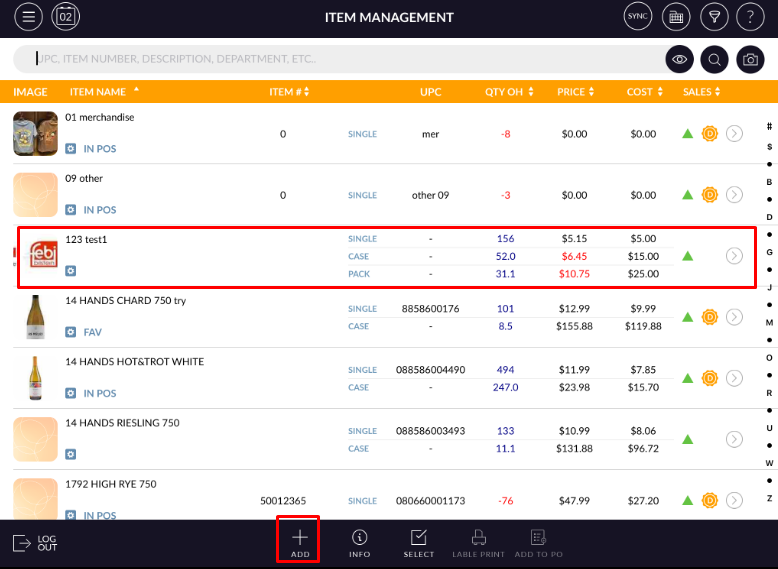Toggle gear icon on 123 test1 row

(71, 271)
